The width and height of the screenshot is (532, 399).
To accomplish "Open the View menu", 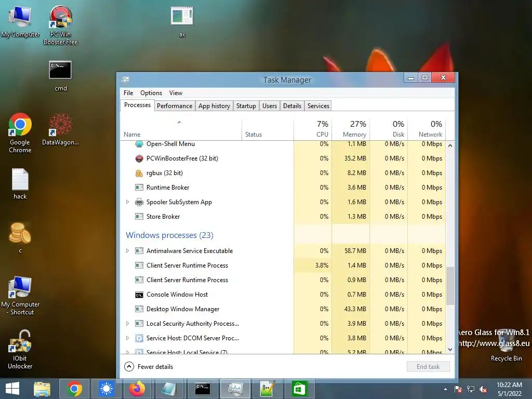I will [176, 93].
